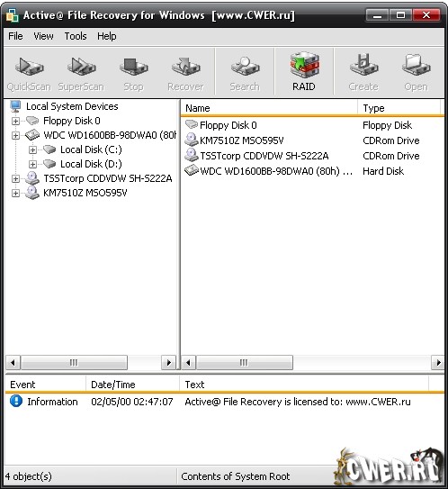Launch SuperScan from the toolbar
The image size is (448, 489).
coord(81,72)
